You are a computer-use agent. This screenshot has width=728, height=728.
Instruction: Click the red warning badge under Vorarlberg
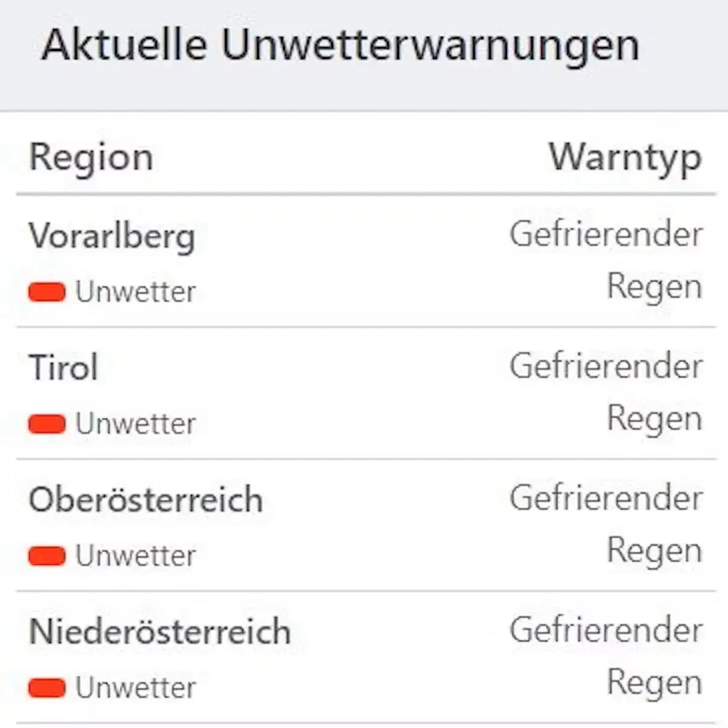coord(47,292)
